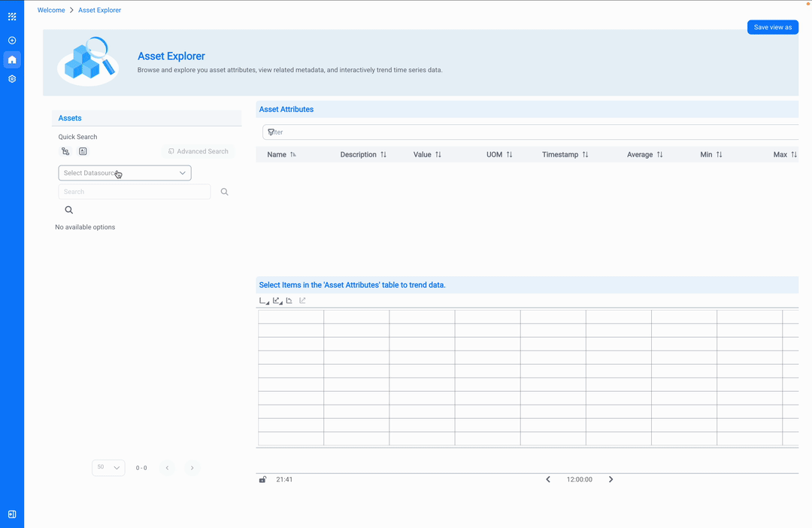
Task: Click the hierarchy search icon under Quick Search
Action: click(65, 150)
